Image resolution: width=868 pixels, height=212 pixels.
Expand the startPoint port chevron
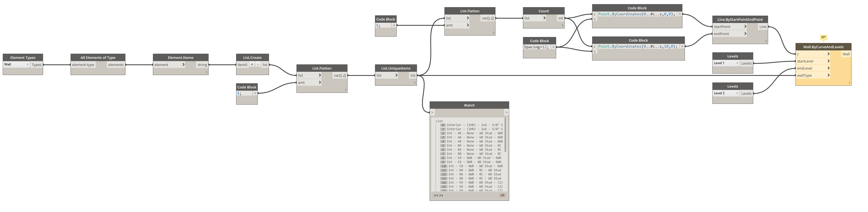745,27
